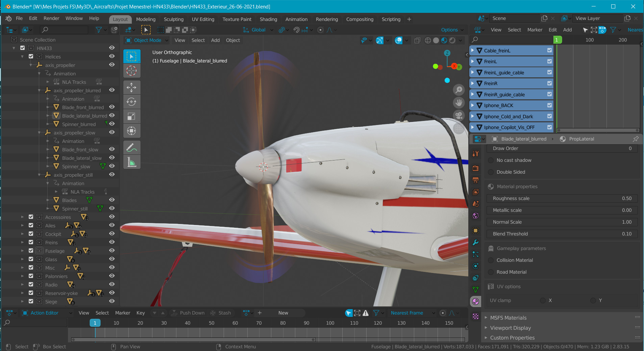Switch to the Sculpting workspace tab
Image resolution: width=644 pixels, height=351 pixels.
pos(174,19)
